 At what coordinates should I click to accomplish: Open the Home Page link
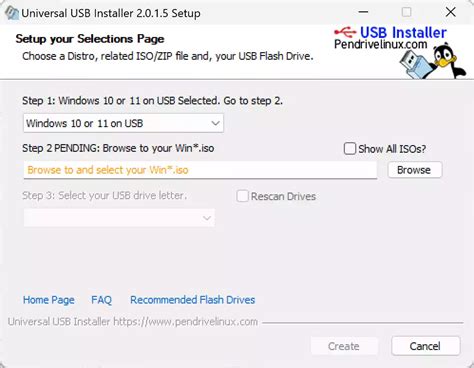pyautogui.click(x=49, y=300)
